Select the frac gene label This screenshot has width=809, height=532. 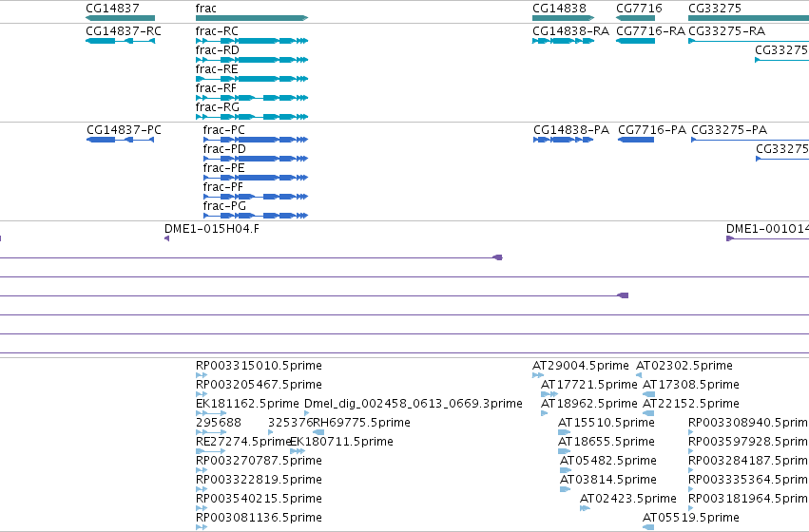click(206, 9)
